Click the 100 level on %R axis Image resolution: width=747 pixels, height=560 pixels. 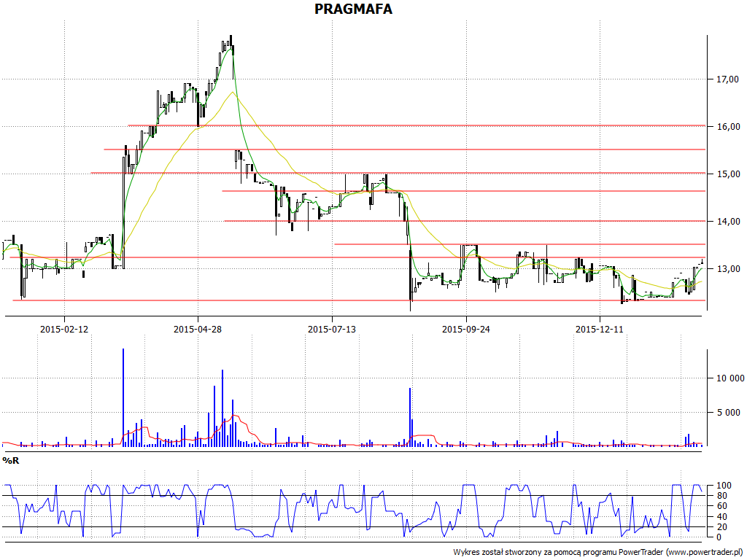pos(724,486)
